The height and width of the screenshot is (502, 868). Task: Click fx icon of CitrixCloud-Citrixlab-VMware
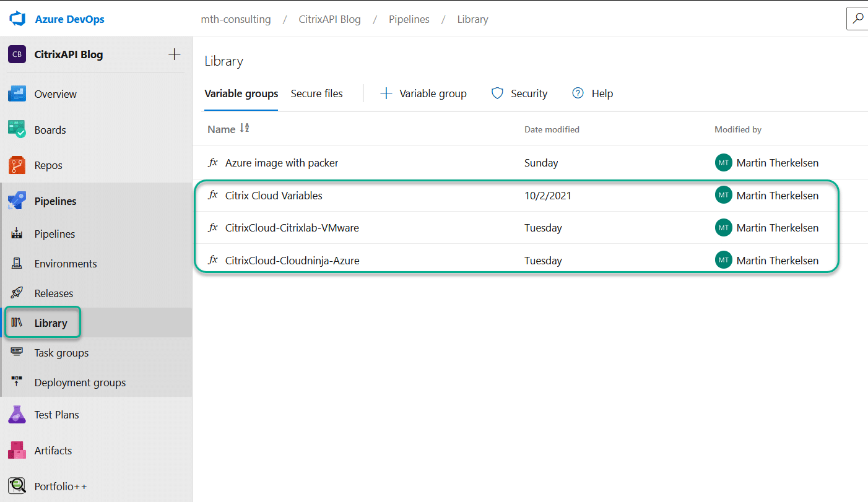tap(213, 228)
